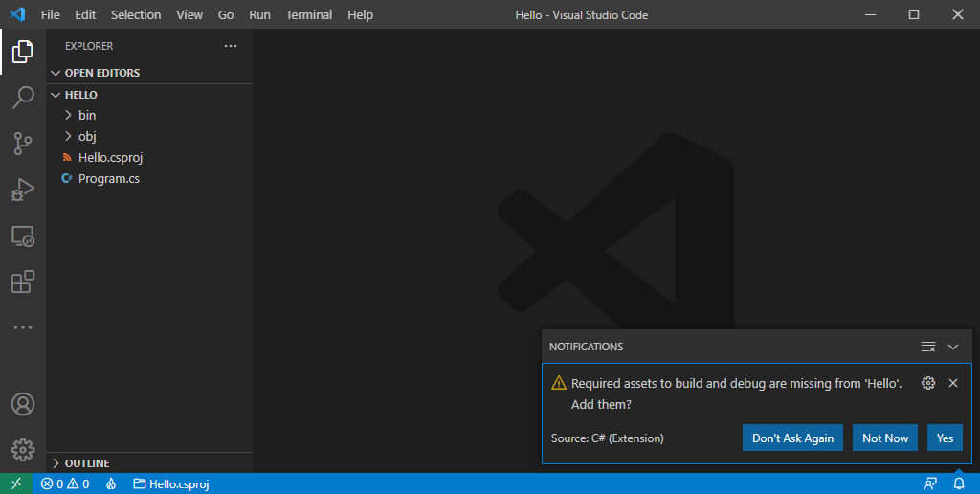This screenshot has width=980, height=494.
Task: Open the Search view icon
Action: coord(23,97)
